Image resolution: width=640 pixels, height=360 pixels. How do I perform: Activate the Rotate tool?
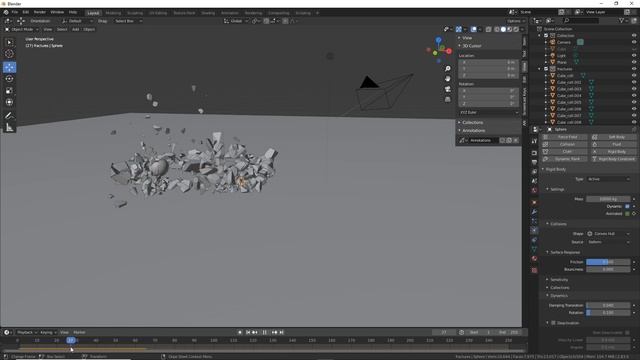tap(9, 78)
